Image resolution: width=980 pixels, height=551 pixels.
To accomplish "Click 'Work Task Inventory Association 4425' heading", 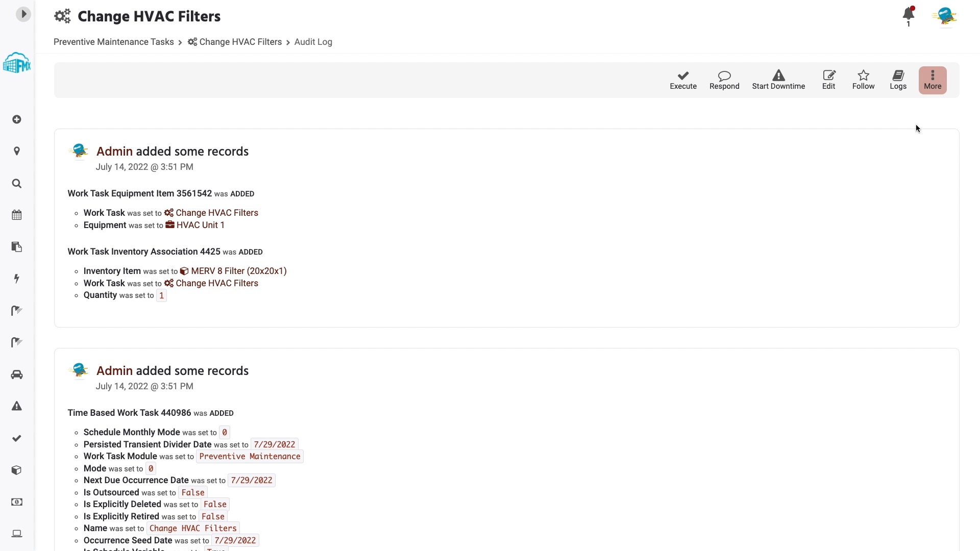I will click(144, 252).
